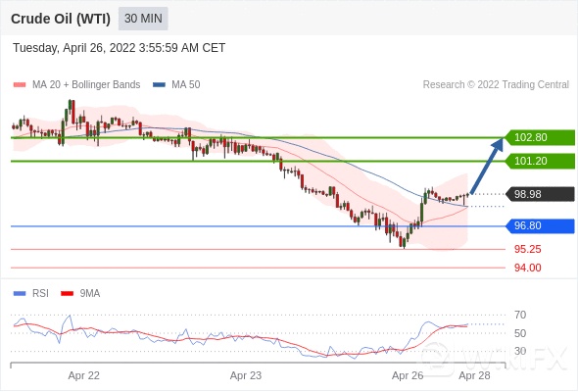This screenshot has height=392, width=578.
Task: Toggle the MA 50 legend label
Action: point(186,85)
